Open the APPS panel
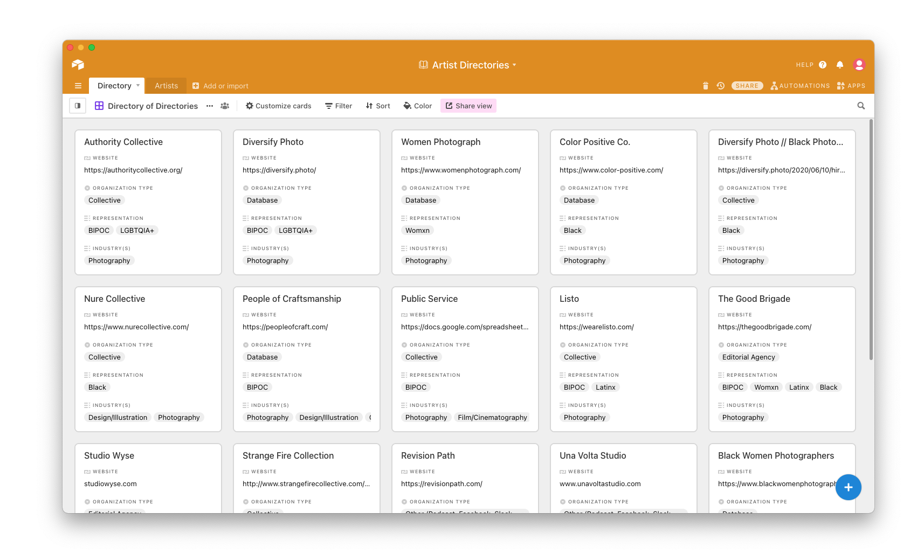924x560 pixels. 851,86
